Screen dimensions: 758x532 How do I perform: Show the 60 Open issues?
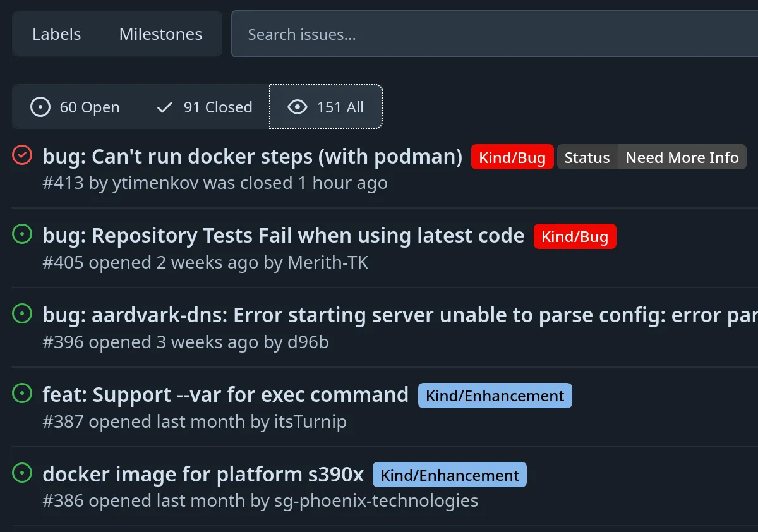(x=75, y=107)
